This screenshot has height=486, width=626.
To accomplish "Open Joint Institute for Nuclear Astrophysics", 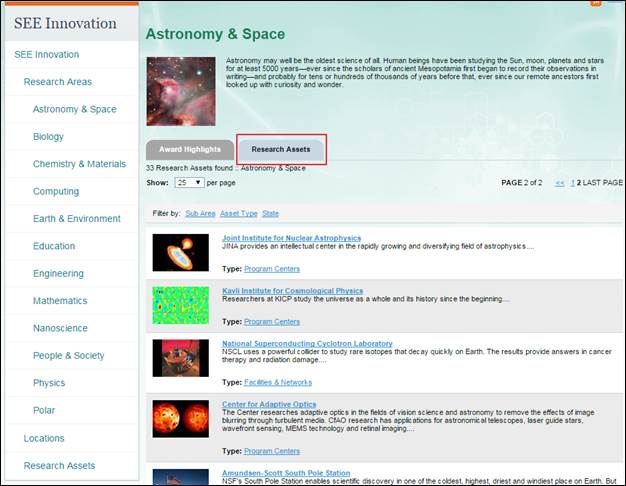I will pyautogui.click(x=291, y=238).
